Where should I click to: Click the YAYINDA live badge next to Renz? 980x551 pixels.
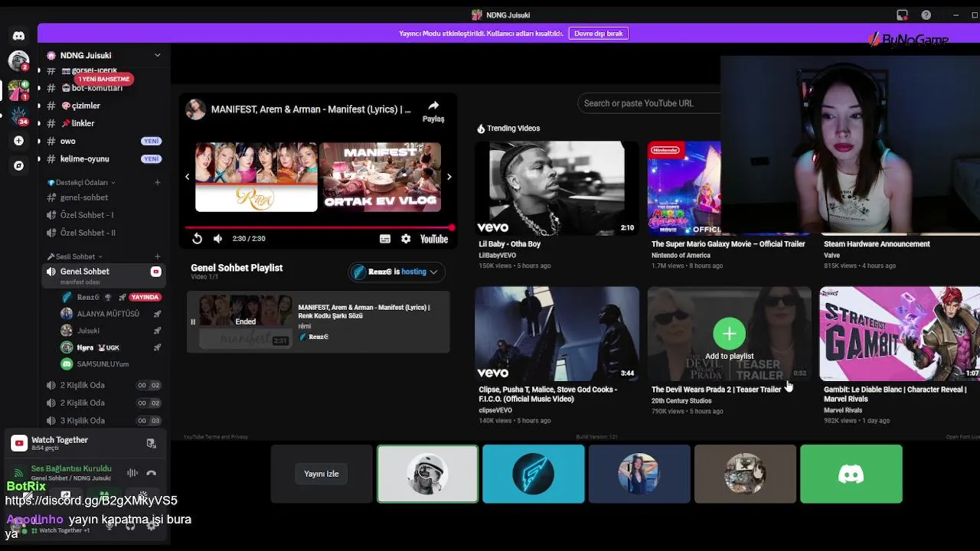[x=145, y=297]
